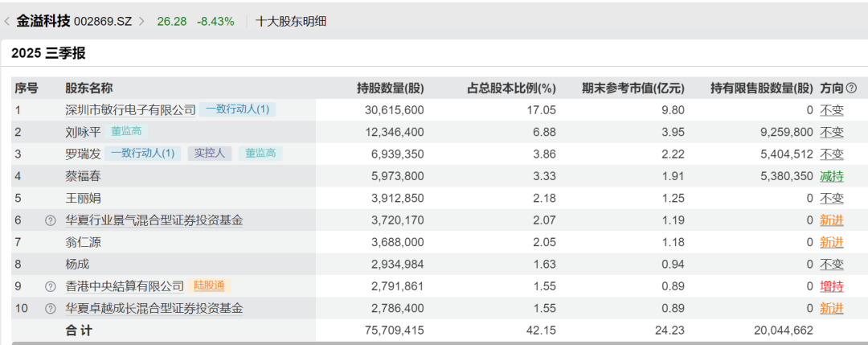Click question icon beside 华夏行业景气 fund row

coord(51,220)
